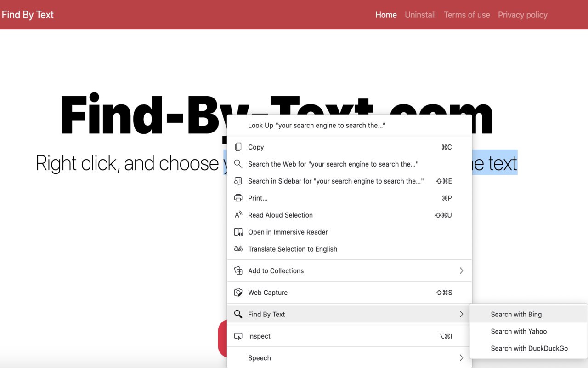The width and height of the screenshot is (588, 368).
Task: Choose Search with Bing
Action: [x=528, y=315]
